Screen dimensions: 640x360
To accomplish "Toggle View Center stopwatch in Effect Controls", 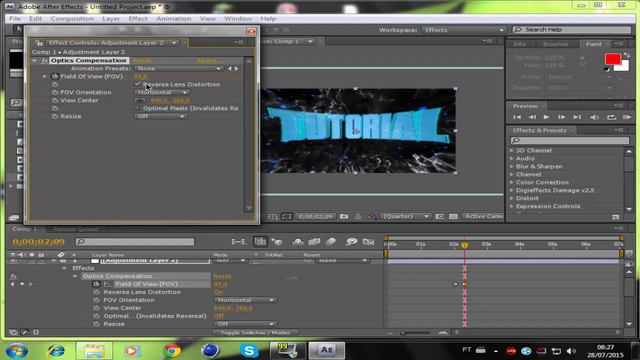I will pos(55,100).
